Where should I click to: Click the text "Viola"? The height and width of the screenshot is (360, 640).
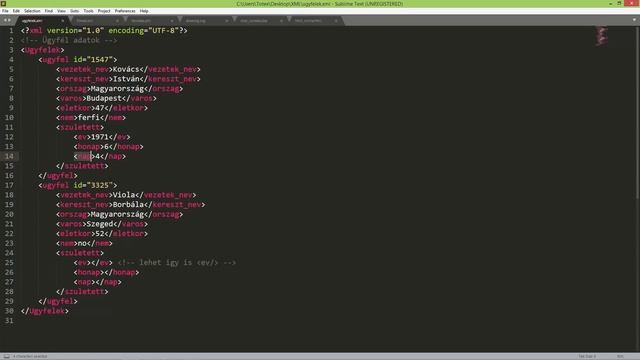[x=124, y=195]
